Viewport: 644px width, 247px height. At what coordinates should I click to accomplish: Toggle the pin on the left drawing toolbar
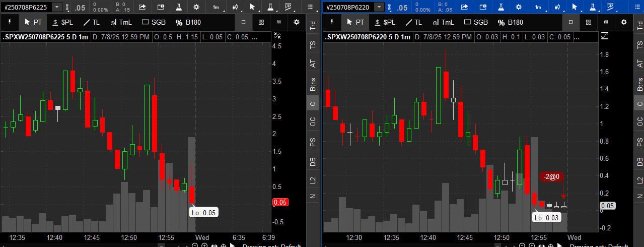[x=10, y=22]
